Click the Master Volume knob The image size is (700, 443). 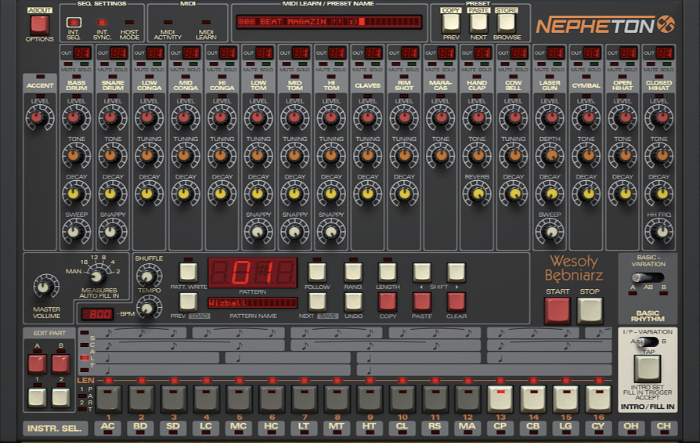[x=45, y=286]
